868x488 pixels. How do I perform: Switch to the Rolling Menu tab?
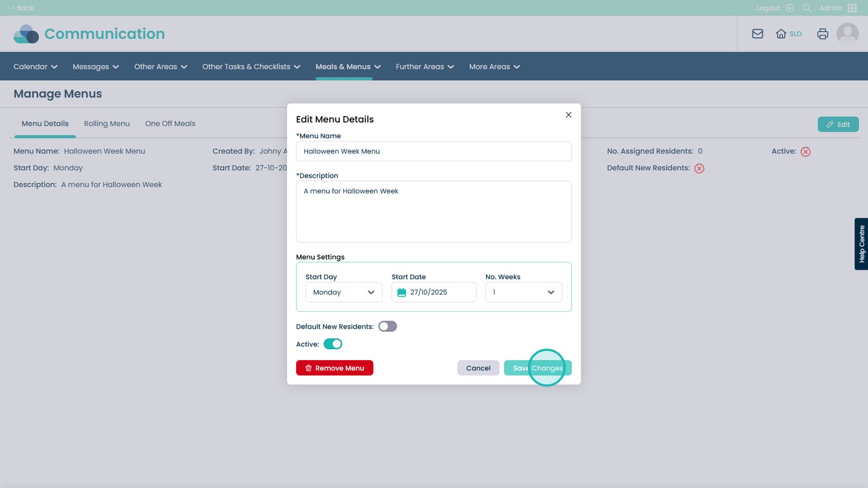pos(107,124)
